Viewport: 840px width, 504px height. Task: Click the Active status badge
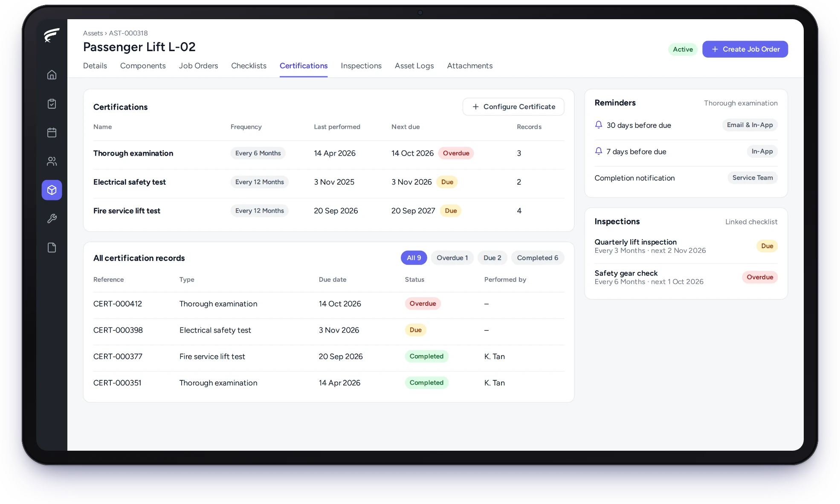(x=683, y=49)
